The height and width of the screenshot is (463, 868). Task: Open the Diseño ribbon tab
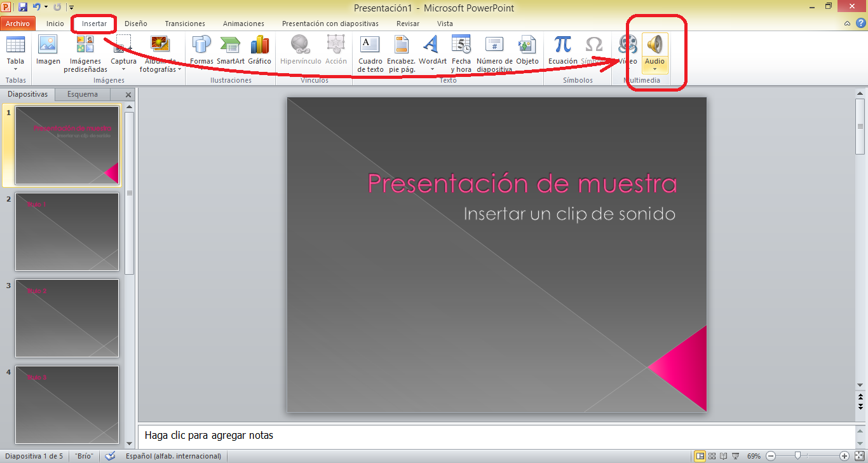(x=135, y=24)
